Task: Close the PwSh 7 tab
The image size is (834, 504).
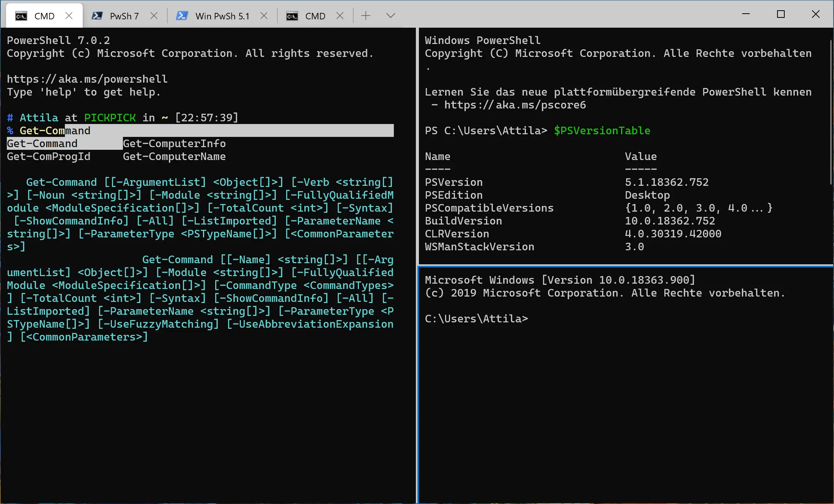Action: coord(154,16)
